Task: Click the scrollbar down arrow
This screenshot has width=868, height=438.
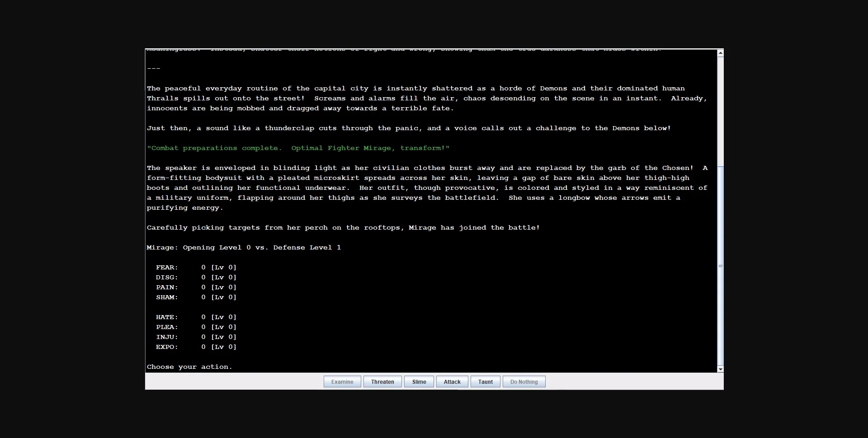Action: (x=720, y=369)
